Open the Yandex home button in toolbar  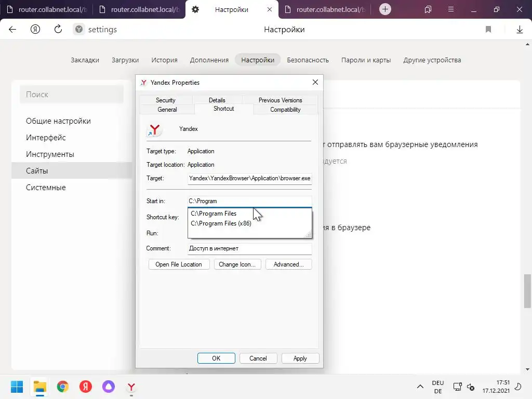pos(35,30)
